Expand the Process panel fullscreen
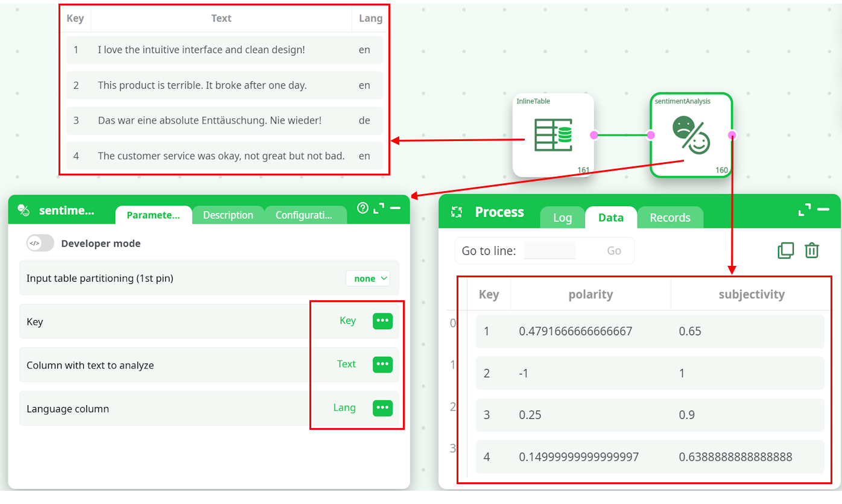Screen dimensions: 842x504 [x=805, y=209]
